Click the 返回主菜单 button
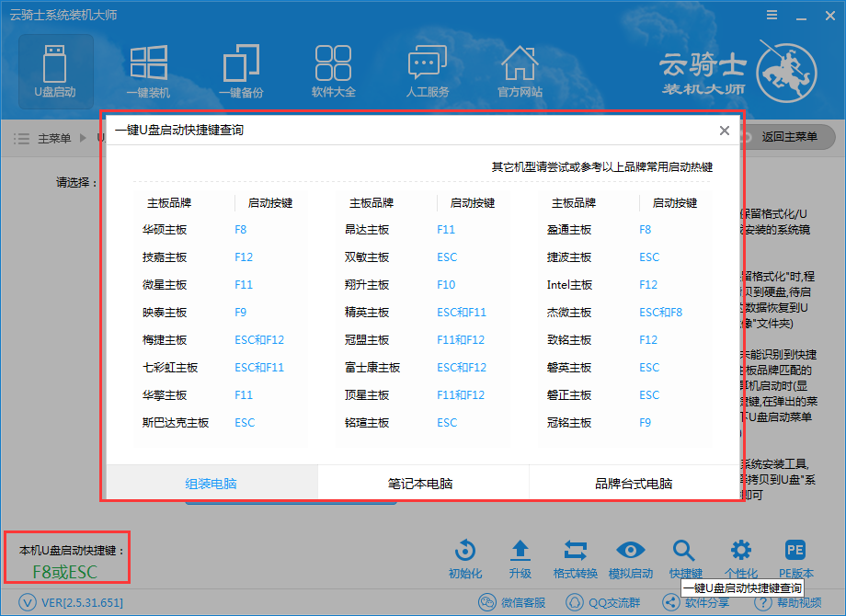Viewport: 846px width, 616px height. (x=788, y=137)
